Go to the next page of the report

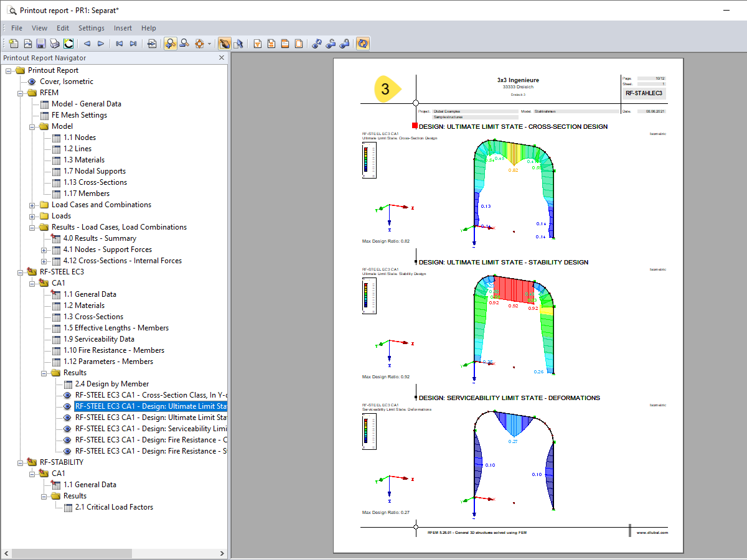click(x=100, y=43)
